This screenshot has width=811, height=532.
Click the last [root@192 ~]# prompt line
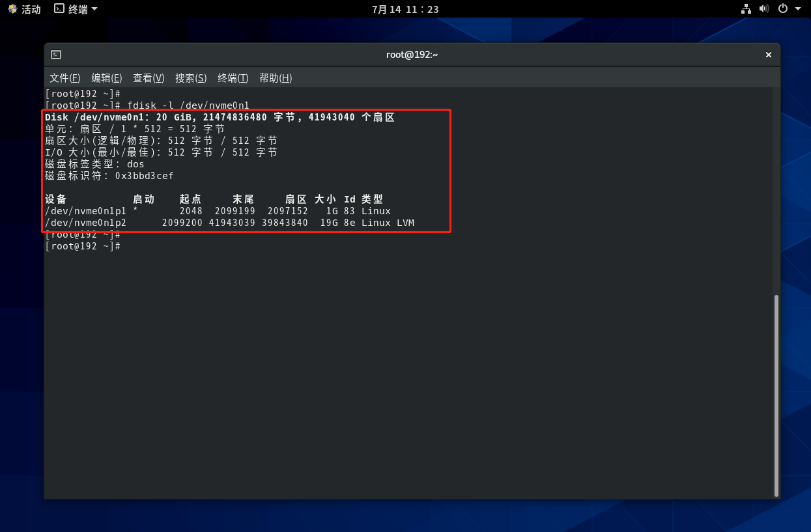click(83, 246)
